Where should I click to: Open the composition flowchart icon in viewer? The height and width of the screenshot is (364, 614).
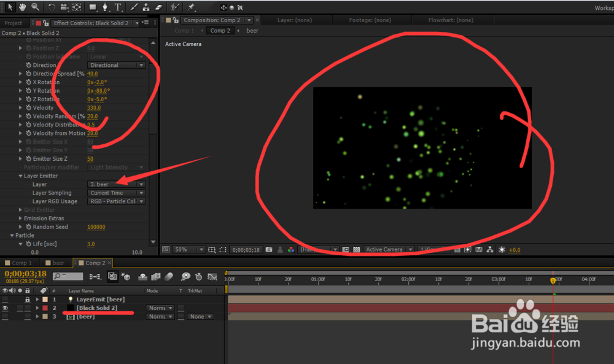coord(489,249)
